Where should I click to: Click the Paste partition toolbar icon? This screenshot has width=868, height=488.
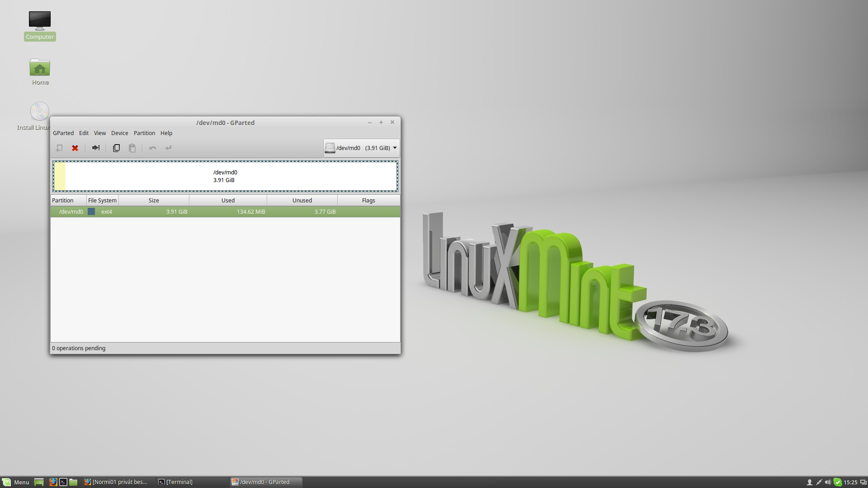(132, 148)
